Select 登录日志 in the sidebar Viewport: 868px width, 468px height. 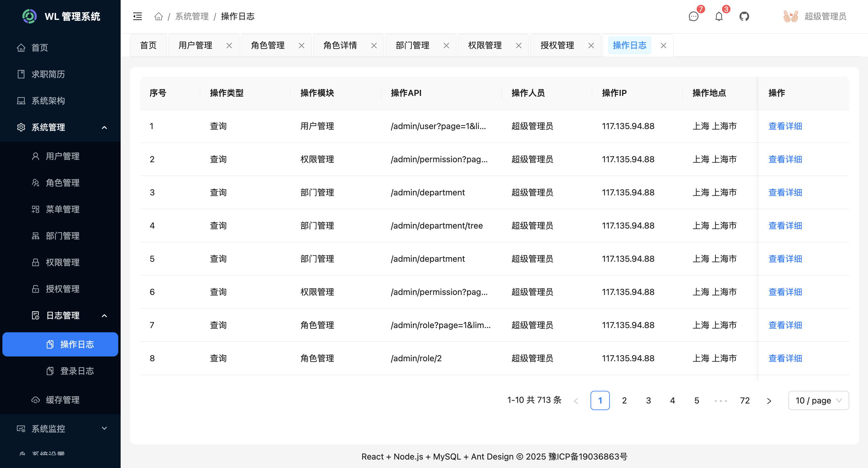[77, 371]
